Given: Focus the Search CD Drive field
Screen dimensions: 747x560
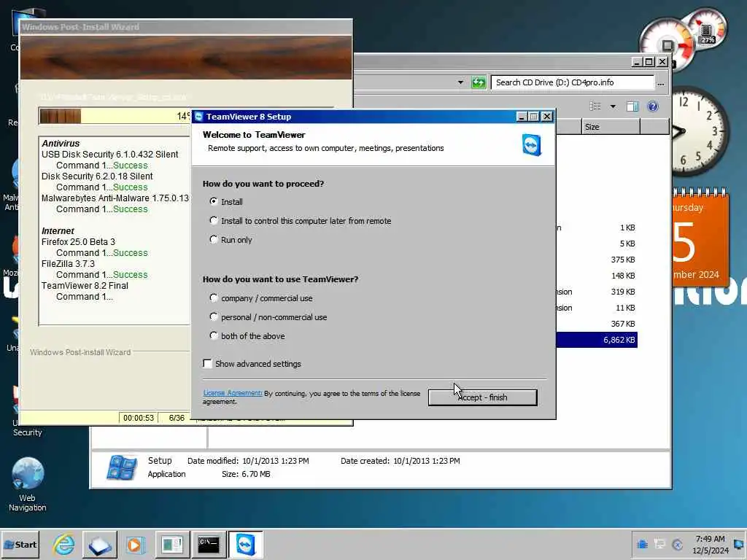Looking at the screenshot, I should pyautogui.click(x=573, y=82).
